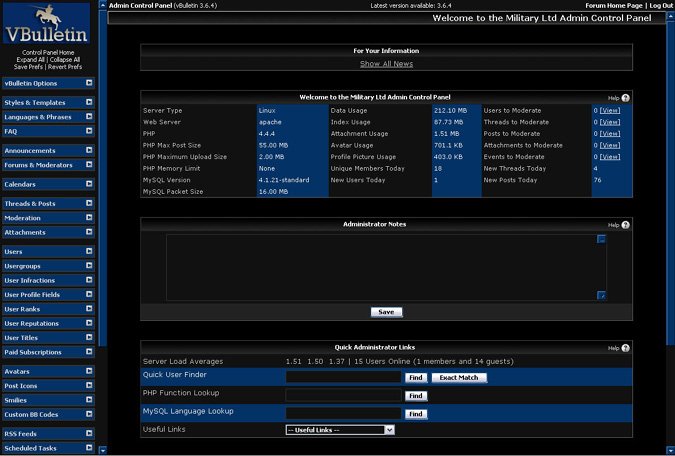675x456 pixels.
Task: Click sidebar frame scroll up arrow
Action: point(102,5)
